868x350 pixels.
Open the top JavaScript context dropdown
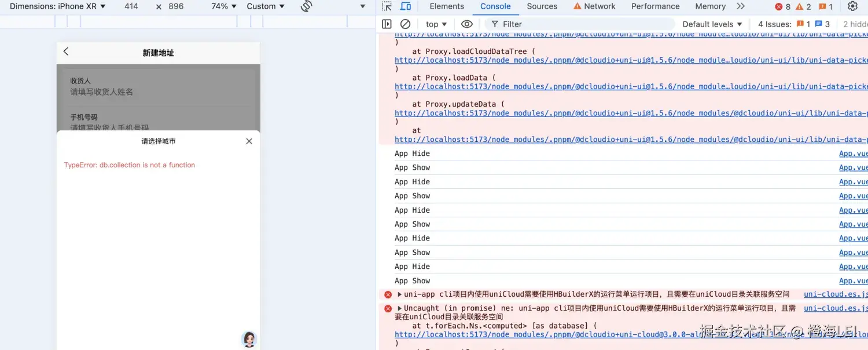point(436,24)
